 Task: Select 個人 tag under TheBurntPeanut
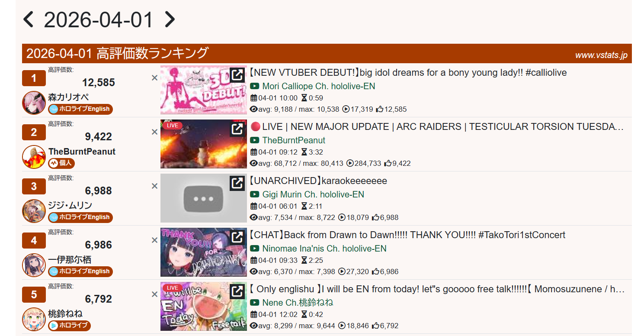point(61,163)
